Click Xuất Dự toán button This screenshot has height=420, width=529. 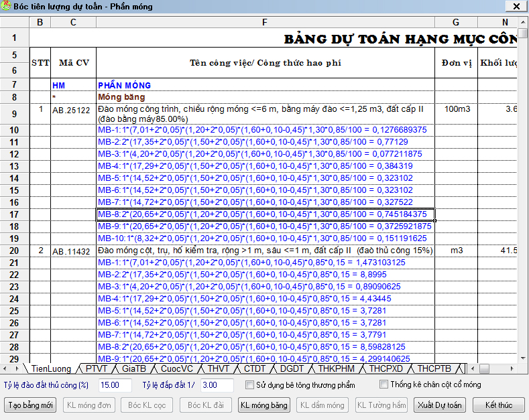(x=440, y=405)
